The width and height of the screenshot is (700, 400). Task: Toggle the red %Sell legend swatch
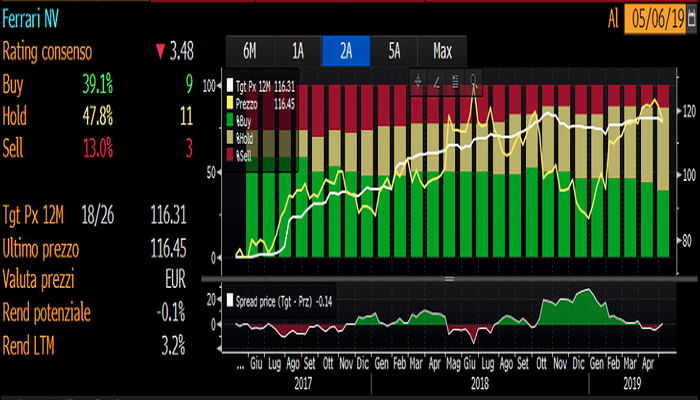(230, 156)
